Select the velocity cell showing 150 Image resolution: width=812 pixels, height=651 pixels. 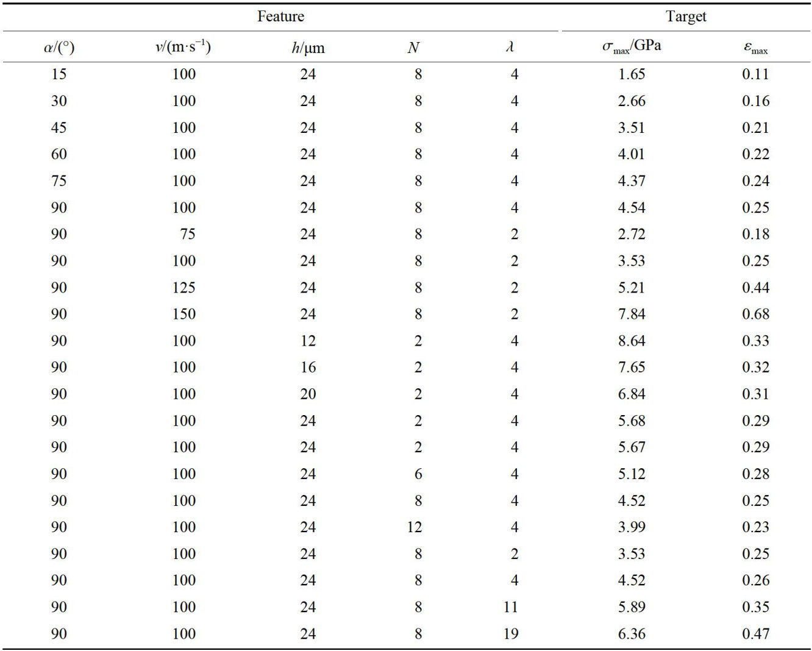(183, 314)
